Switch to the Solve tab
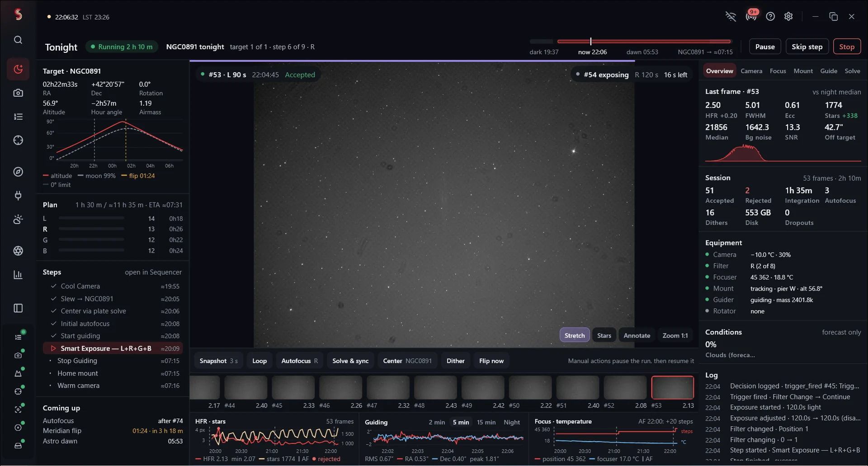 tap(852, 71)
